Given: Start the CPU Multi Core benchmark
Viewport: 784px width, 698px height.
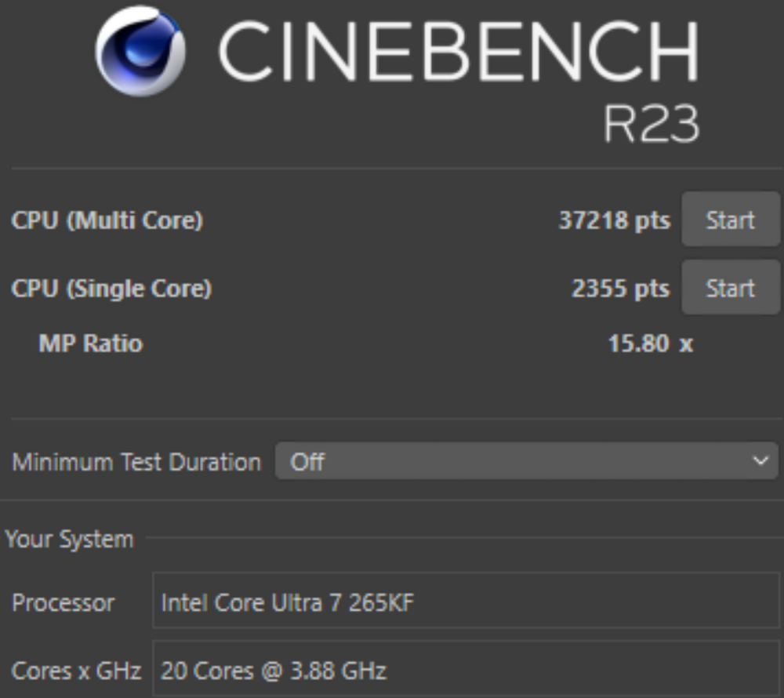Looking at the screenshot, I should coord(730,220).
